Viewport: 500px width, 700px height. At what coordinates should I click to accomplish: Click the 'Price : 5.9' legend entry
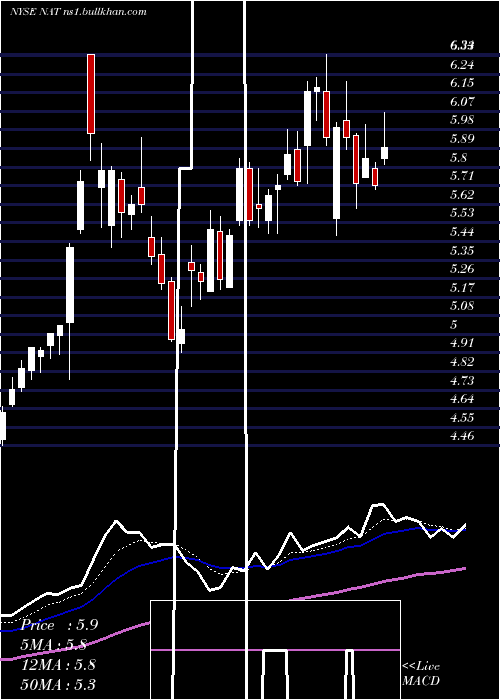59,625
